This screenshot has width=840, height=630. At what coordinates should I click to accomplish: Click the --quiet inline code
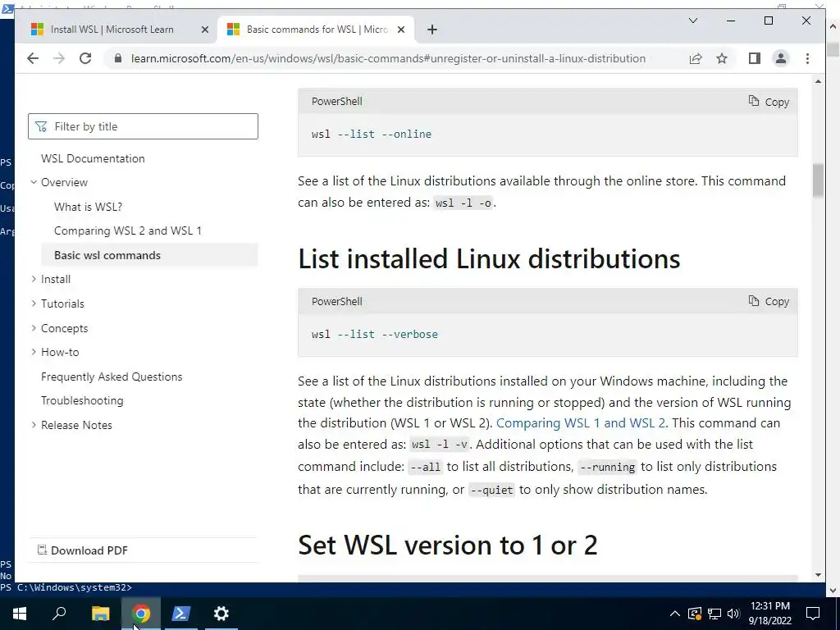[491, 490]
